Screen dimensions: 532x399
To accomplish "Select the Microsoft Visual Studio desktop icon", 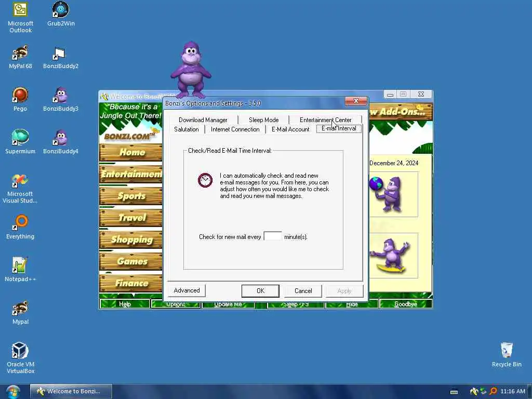I will [20, 188].
